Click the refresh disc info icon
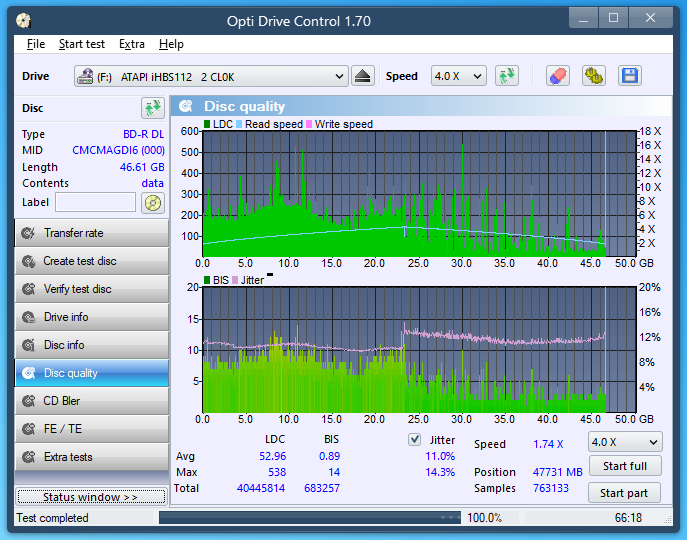The height and width of the screenshot is (540, 687). click(x=152, y=108)
